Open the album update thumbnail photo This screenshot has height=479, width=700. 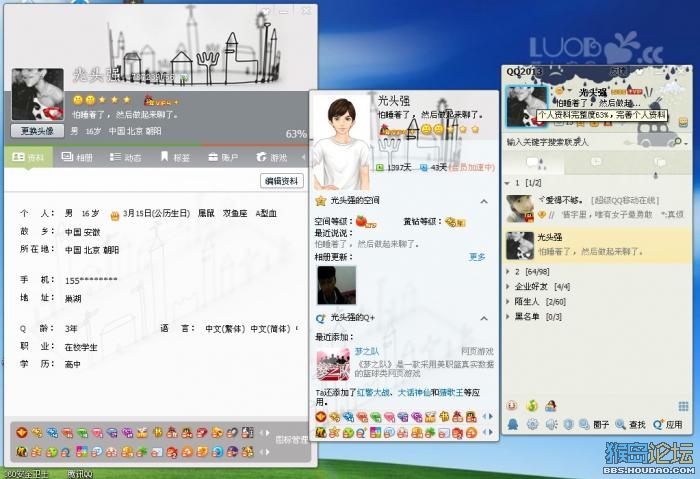[x=337, y=285]
